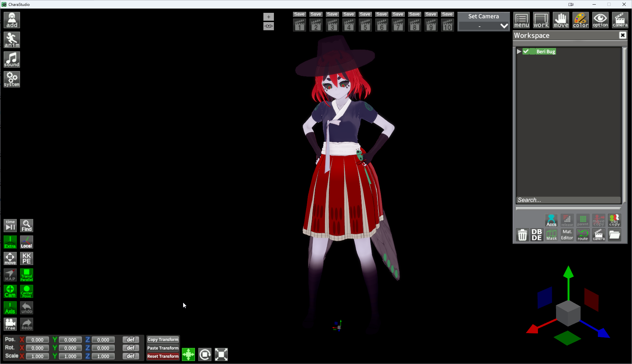
Task: Open the move tab in top bar
Action: point(561,20)
